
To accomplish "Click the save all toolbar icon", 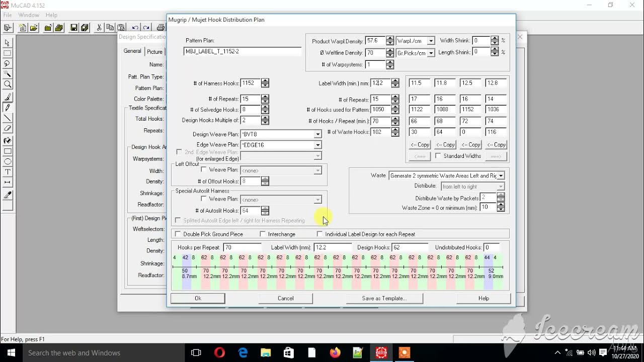I will click(85, 28).
